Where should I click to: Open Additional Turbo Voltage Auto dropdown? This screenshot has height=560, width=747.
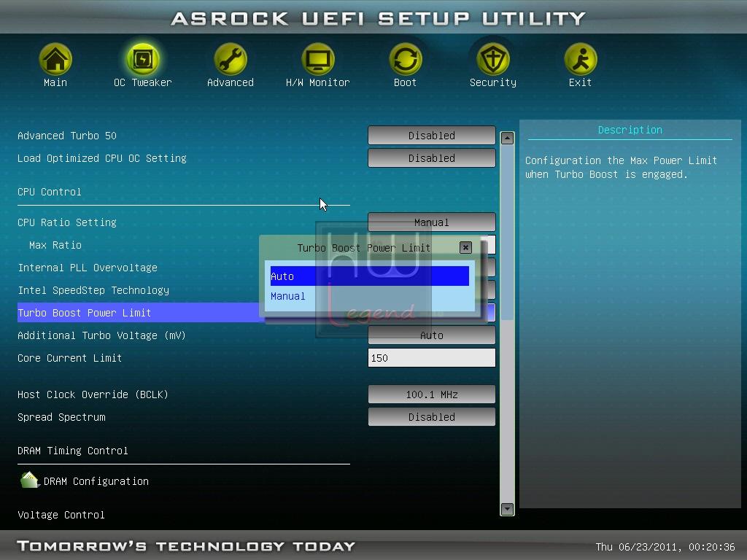[432, 335]
